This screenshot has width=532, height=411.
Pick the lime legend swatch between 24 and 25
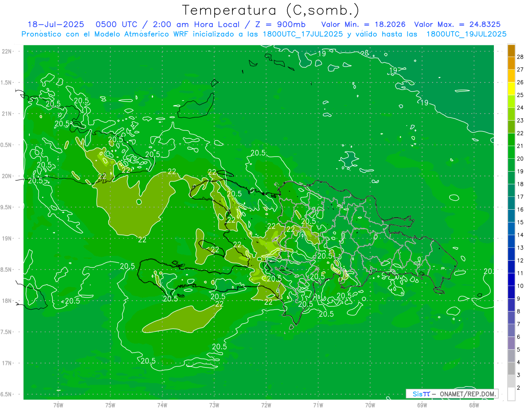pyautogui.click(x=511, y=102)
